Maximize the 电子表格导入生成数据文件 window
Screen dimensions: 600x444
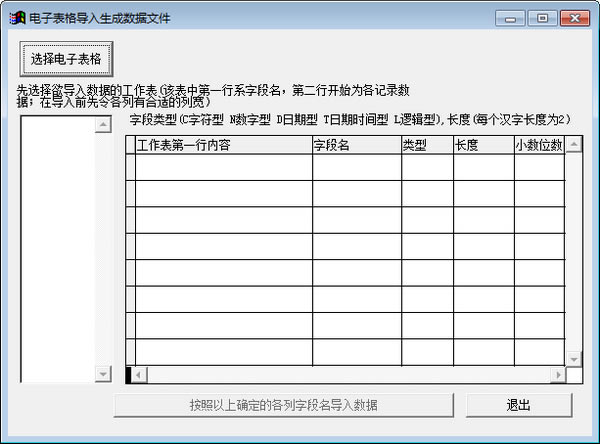541,17
